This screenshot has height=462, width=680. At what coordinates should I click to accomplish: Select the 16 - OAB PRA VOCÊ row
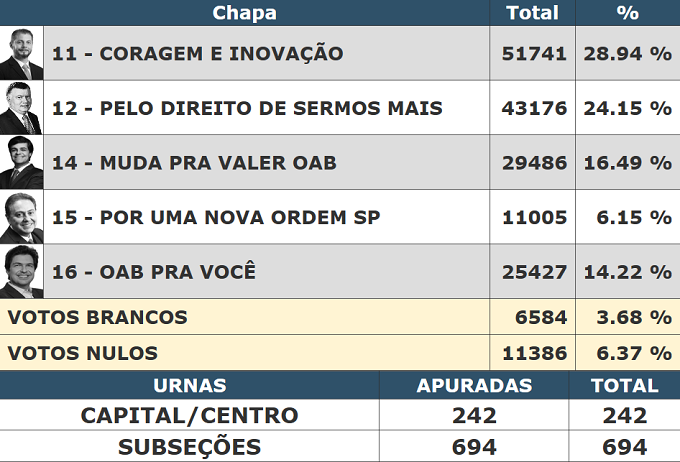(x=340, y=272)
